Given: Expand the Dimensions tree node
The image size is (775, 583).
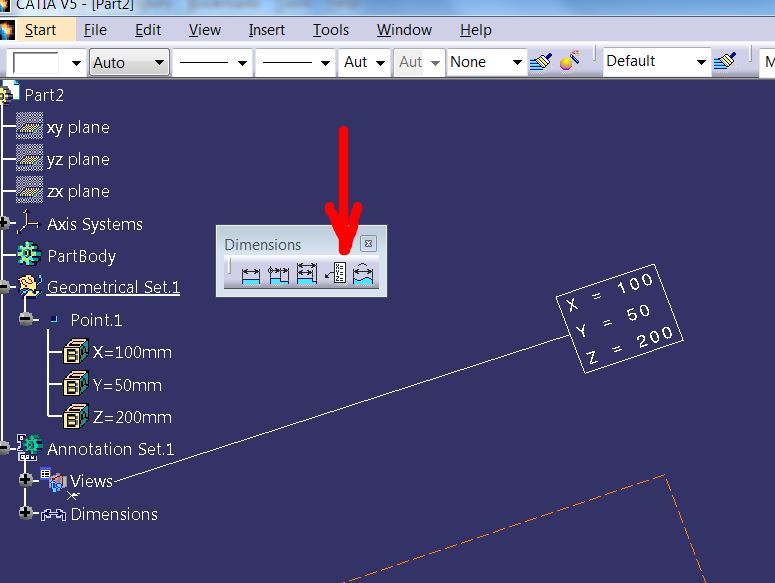Looking at the screenshot, I should click(26, 513).
